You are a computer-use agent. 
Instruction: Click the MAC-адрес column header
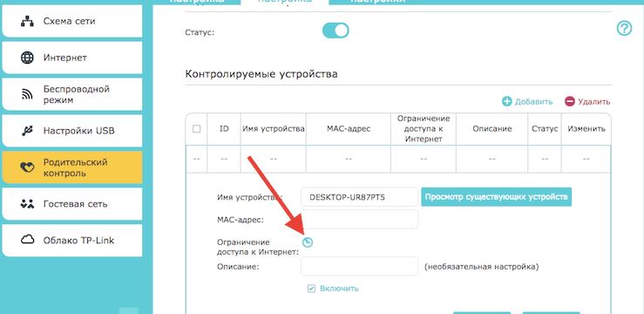pyautogui.click(x=349, y=129)
